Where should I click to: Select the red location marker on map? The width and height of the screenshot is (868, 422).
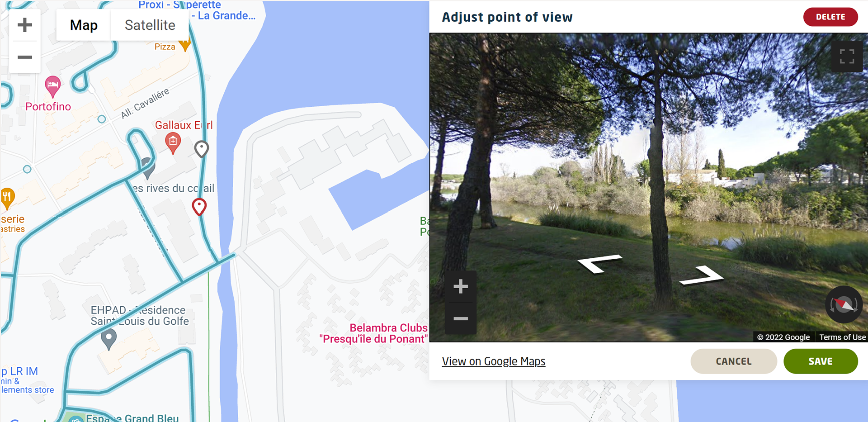click(199, 207)
